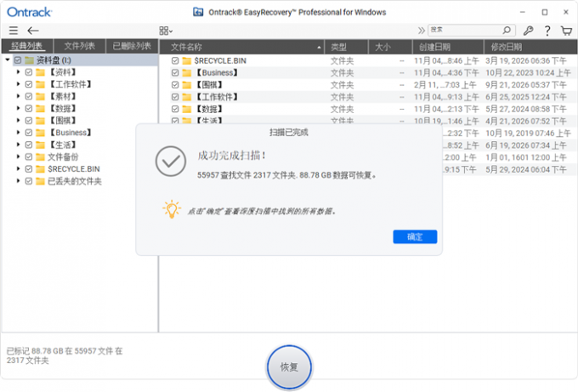
Task: Switch to 已删除列表 tab
Action: (132, 46)
